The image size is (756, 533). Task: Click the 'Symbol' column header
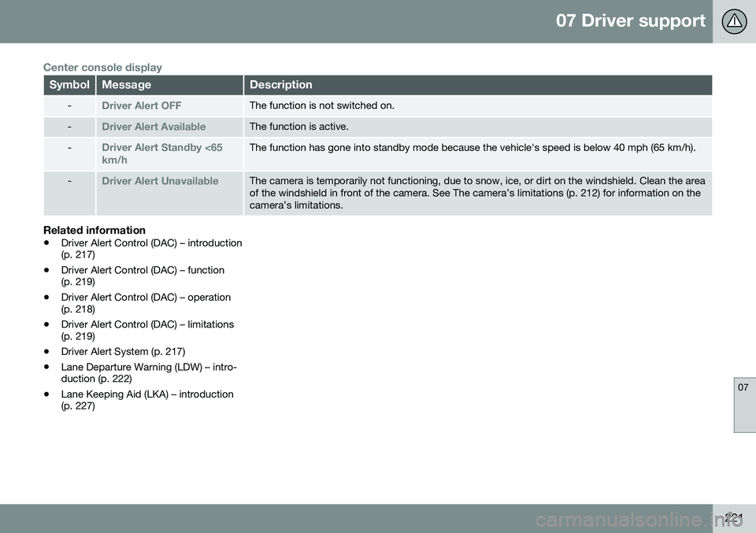[69, 85]
